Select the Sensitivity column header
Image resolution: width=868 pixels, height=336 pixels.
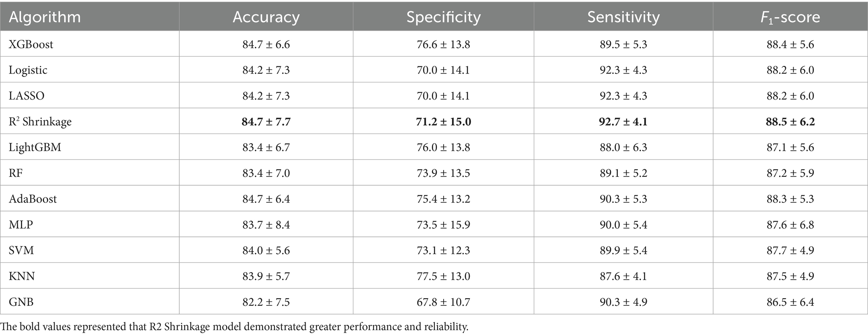coord(623,17)
